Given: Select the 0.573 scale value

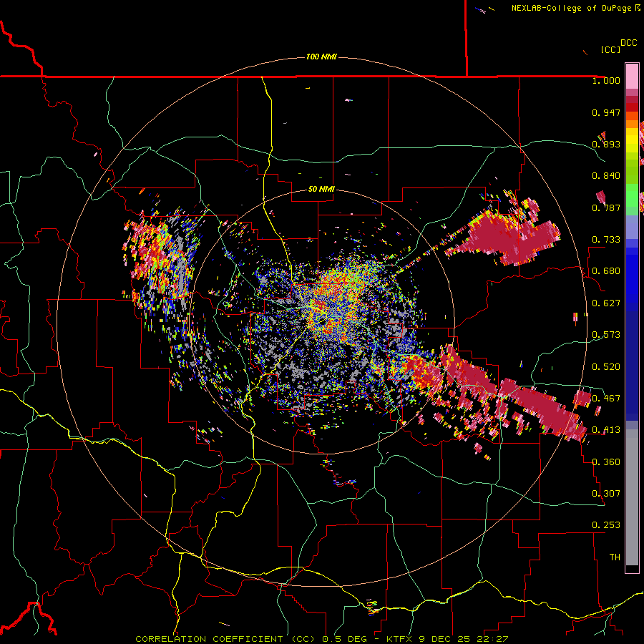Looking at the screenshot, I should coord(606,335).
